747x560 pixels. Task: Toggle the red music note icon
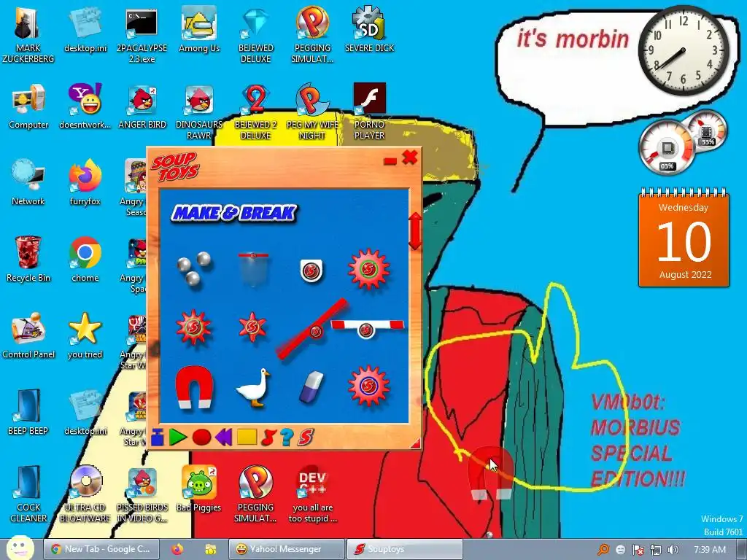(268, 437)
